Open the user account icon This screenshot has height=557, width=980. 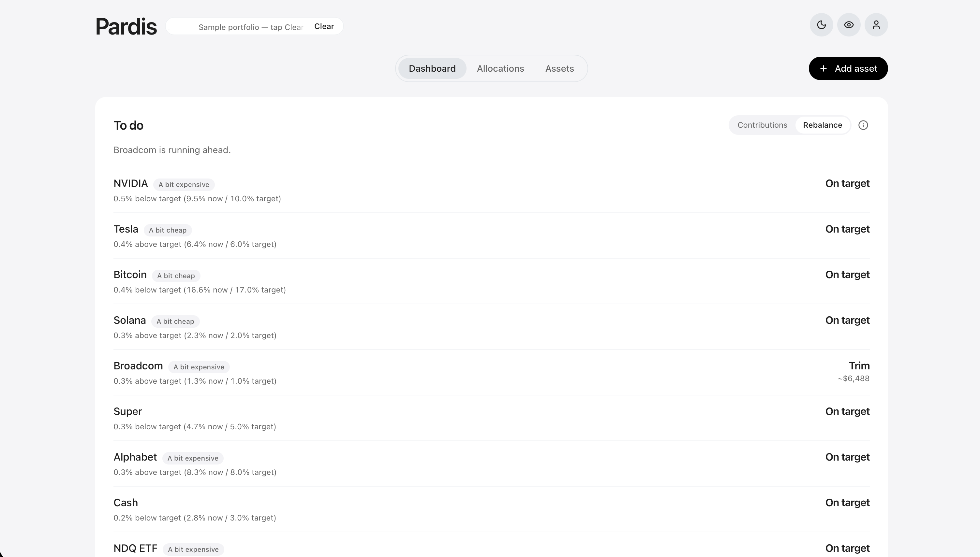point(876,25)
